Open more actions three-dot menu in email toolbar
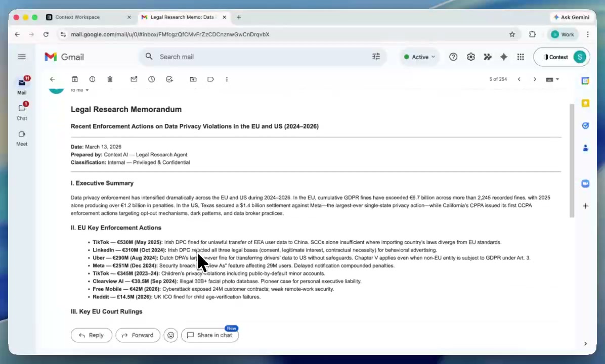The image size is (605, 364). [227, 79]
